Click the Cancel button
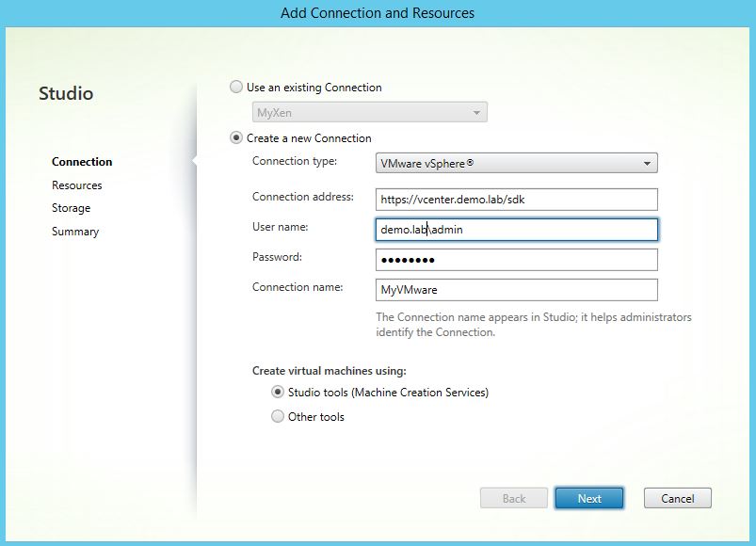The width and height of the screenshot is (756, 546). click(677, 498)
